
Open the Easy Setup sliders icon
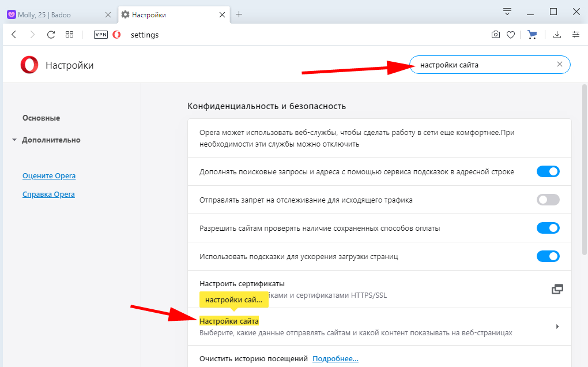point(575,35)
